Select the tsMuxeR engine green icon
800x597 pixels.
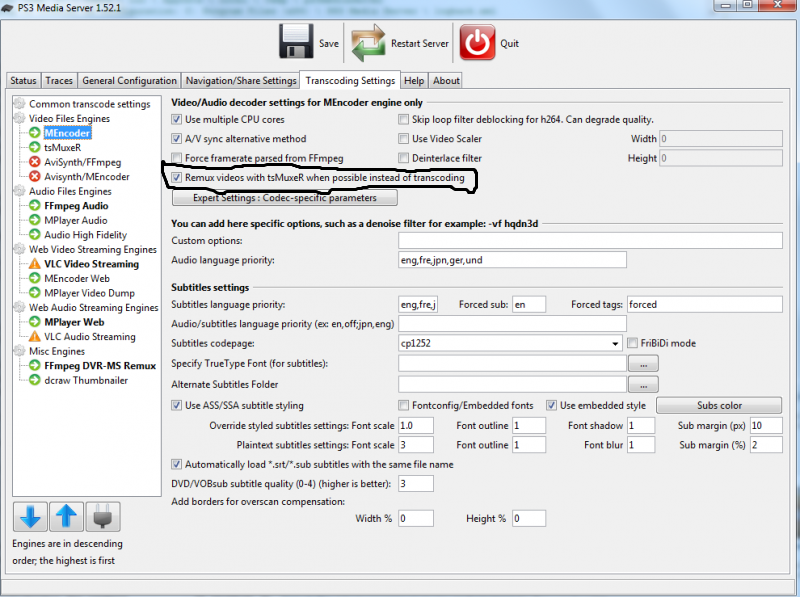[35, 147]
